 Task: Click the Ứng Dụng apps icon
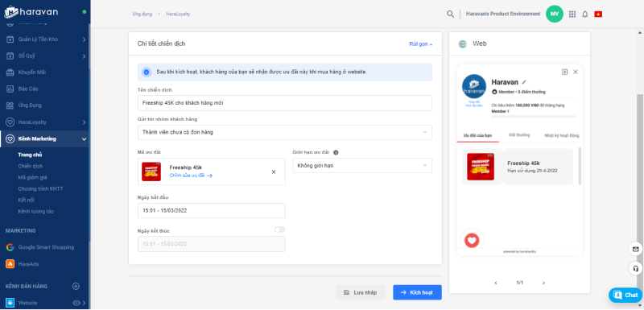10,105
